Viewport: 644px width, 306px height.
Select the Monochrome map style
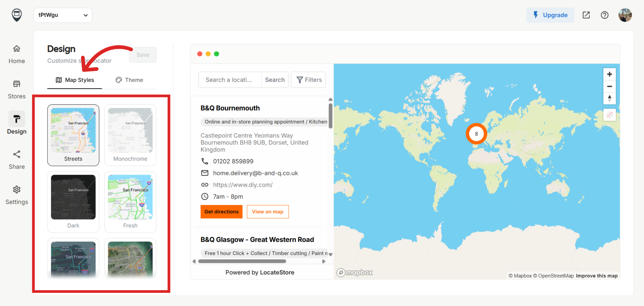(130, 135)
